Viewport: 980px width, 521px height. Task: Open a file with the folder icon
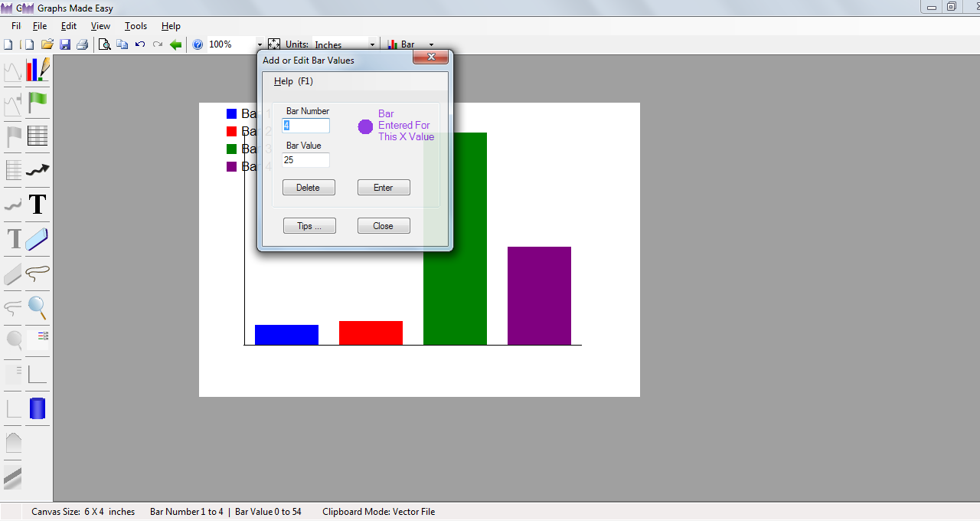pos(47,44)
